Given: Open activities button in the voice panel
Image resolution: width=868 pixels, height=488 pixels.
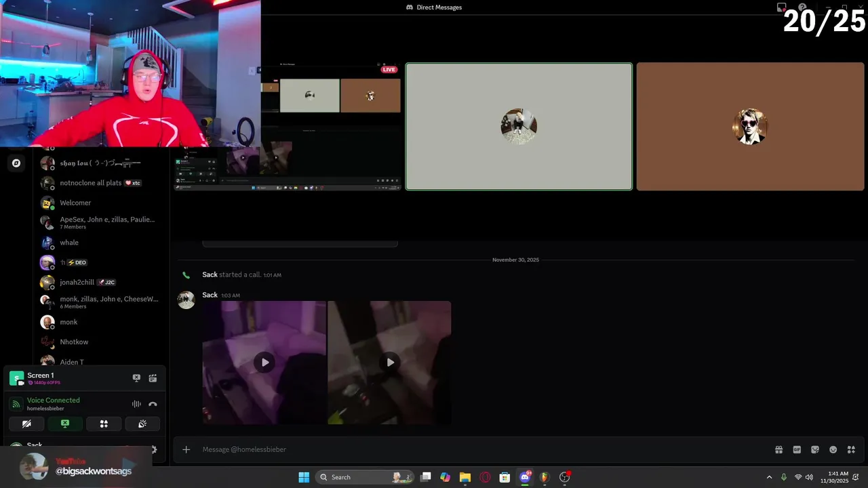Looking at the screenshot, I should pyautogui.click(x=104, y=424).
